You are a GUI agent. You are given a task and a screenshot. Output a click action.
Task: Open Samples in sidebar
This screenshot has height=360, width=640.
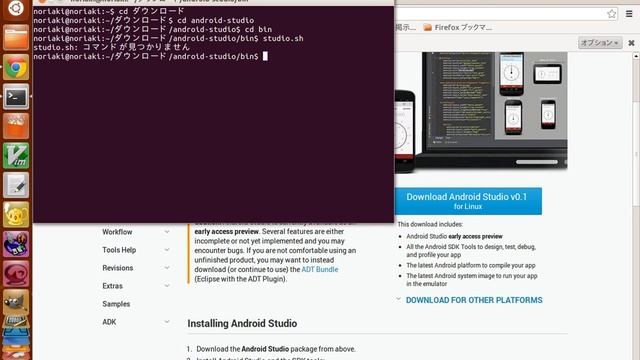(x=116, y=304)
